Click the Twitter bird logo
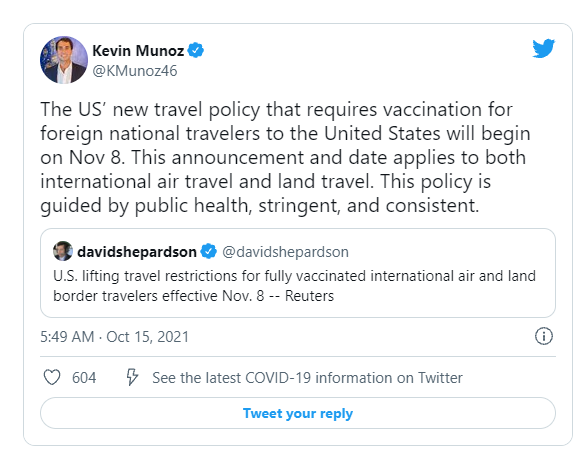The height and width of the screenshot is (459, 587). pyautogui.click(x=543, y=48)
